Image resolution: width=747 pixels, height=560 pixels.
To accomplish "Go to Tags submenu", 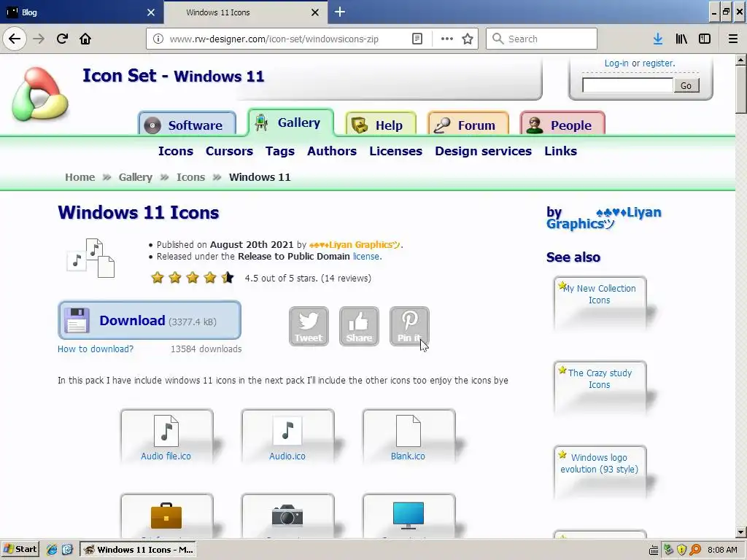I will click(280, 151).
